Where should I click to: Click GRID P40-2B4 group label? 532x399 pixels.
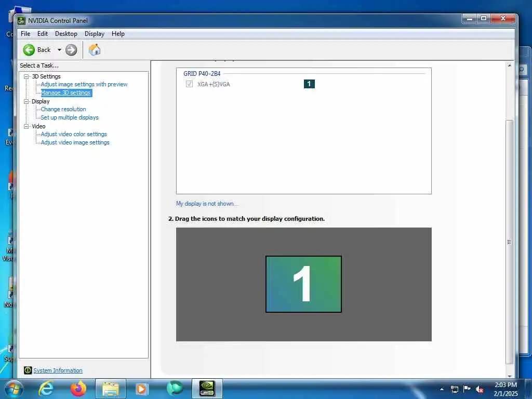point(202,74)
